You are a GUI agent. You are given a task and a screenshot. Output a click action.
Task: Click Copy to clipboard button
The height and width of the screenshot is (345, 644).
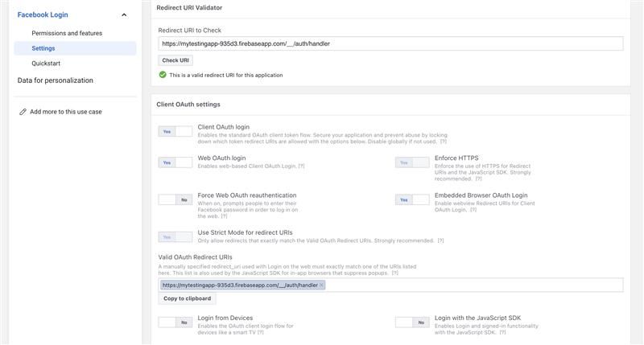pos(188,298)
